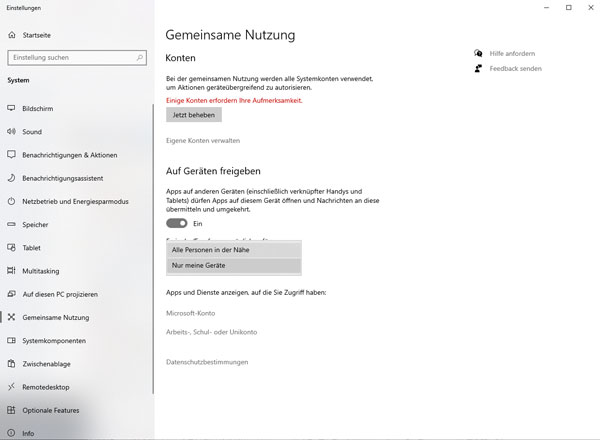600x440 pixels.
Task: Open the Datenschutzbestimmungen link
Action: tap(207, 362)
